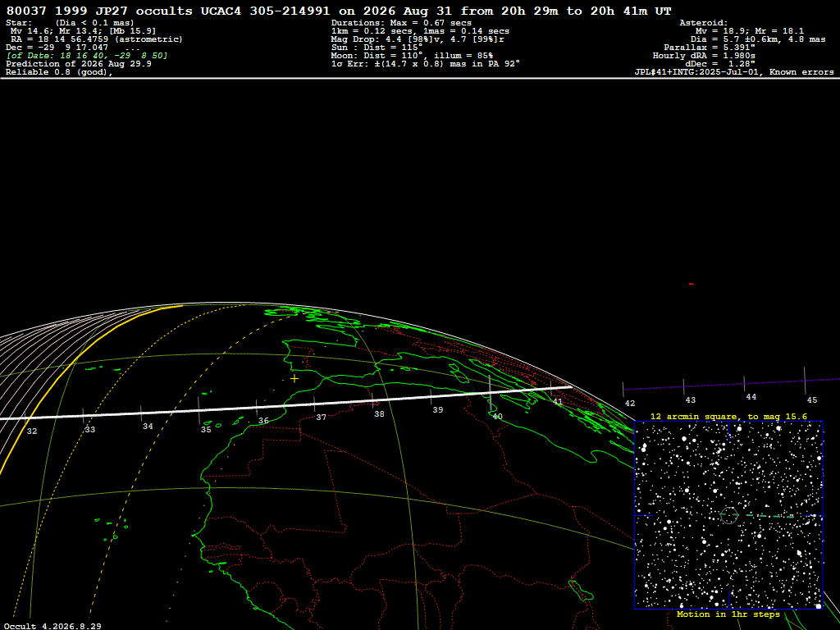840x630 pixels.
Task: Click the 'of Date' green coordinates line
Action: (x=87, y=56)
